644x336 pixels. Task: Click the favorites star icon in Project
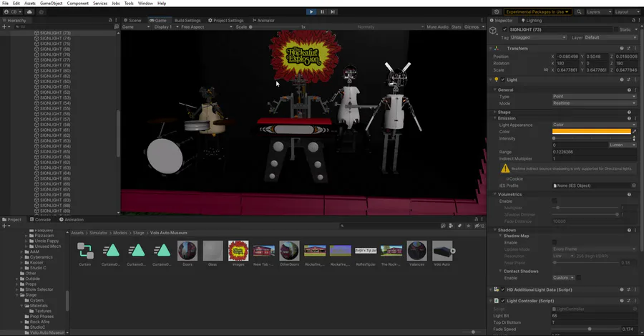point(468,226)
